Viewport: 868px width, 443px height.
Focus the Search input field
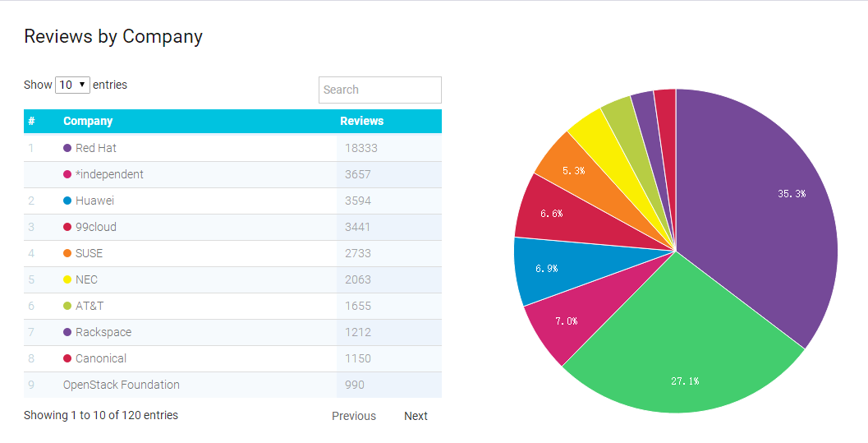pyautogui.click(x=379, y=90)
